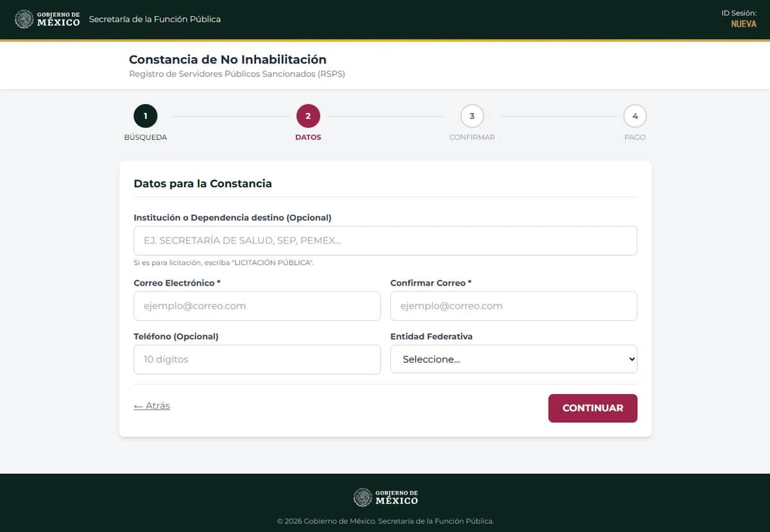The image size is (770, 532).
Task: Click the Teléfono input field
Action: (x=257, y=359)
